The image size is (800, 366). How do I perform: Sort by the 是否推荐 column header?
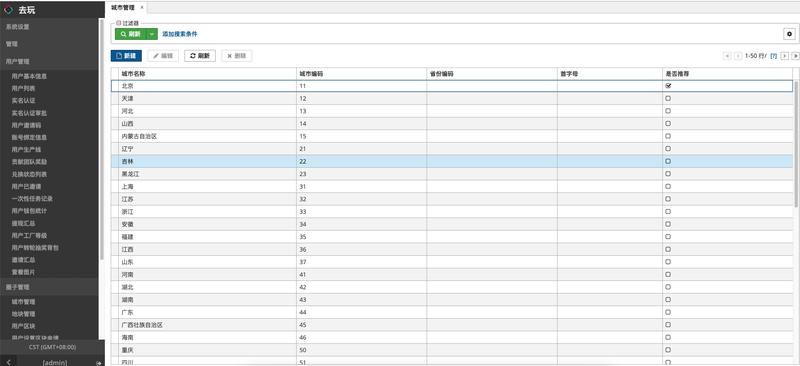(x=728, y=74)
